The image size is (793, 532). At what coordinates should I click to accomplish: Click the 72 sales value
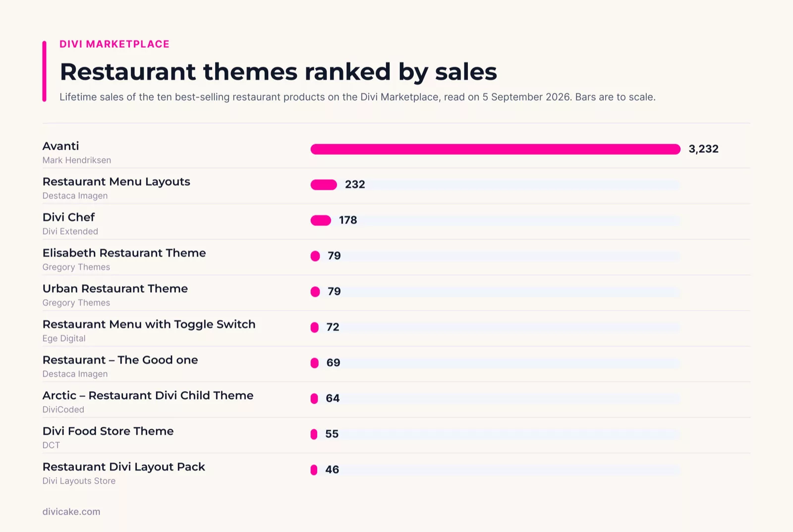[333, 327]
